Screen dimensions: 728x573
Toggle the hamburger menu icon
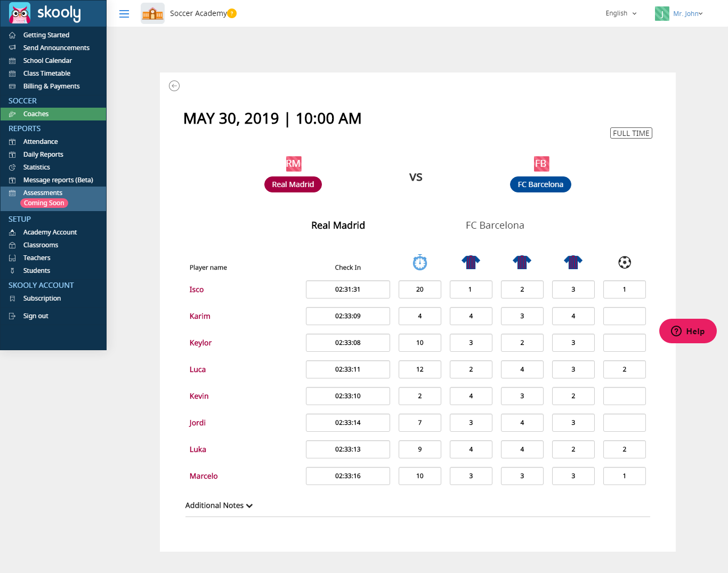click(x=124, y=14)
